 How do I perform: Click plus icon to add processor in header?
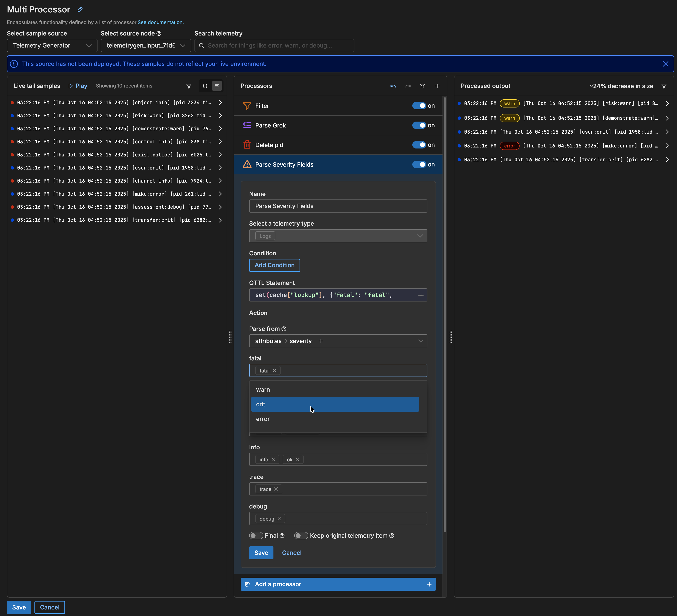437,86
